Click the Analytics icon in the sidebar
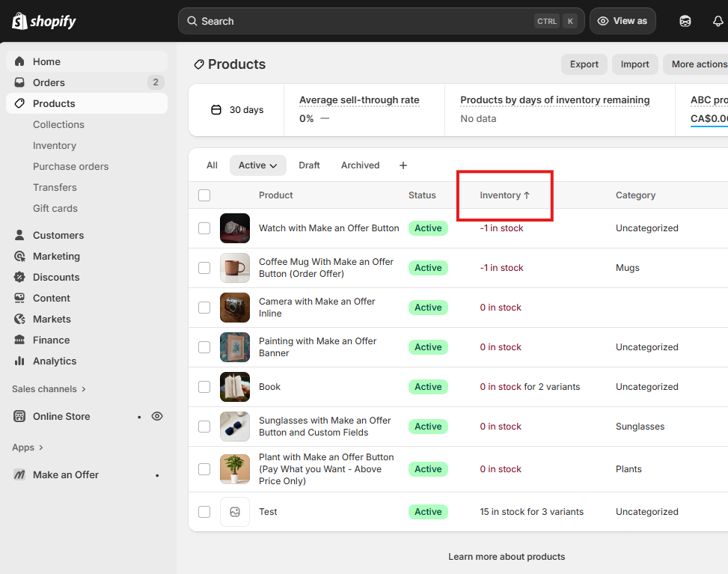 [19, 361]
